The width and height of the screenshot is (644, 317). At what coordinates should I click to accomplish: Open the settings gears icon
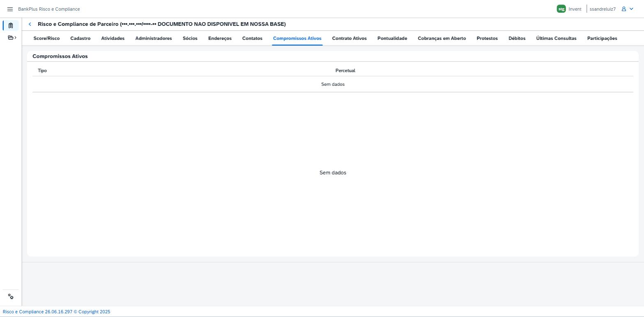[x=11, y=297]
